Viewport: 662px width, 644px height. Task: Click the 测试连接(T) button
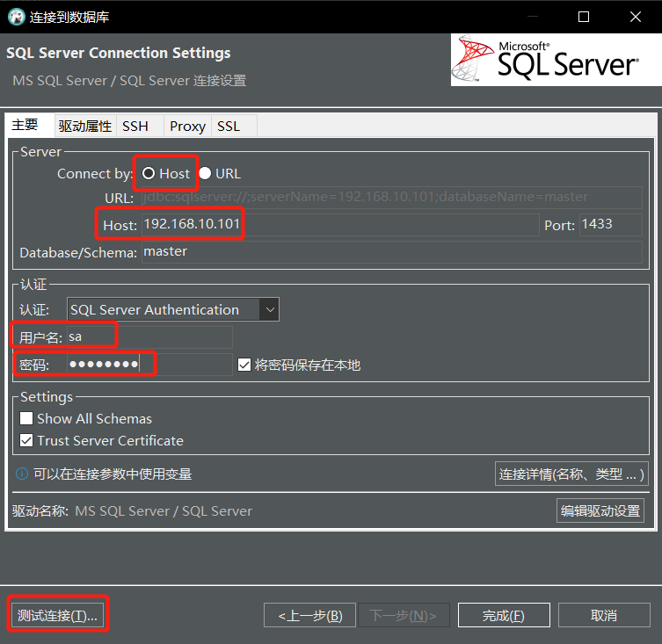[x=57, y=616]
